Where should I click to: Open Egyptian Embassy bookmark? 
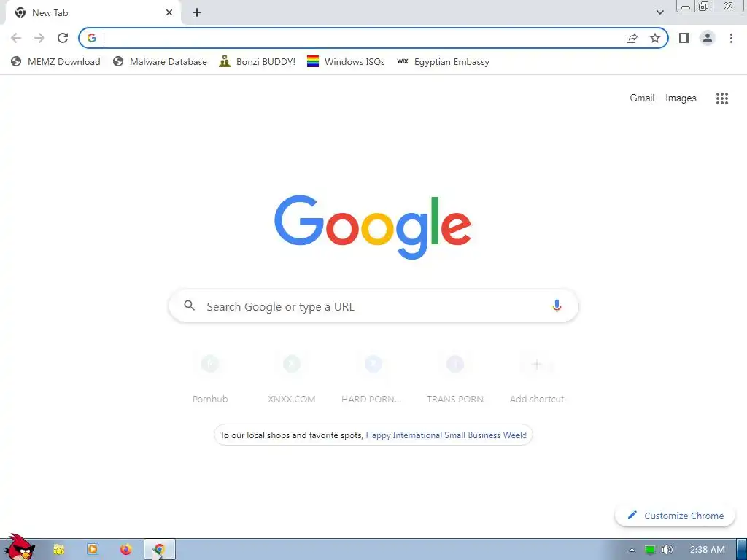(x=443, y=61)
